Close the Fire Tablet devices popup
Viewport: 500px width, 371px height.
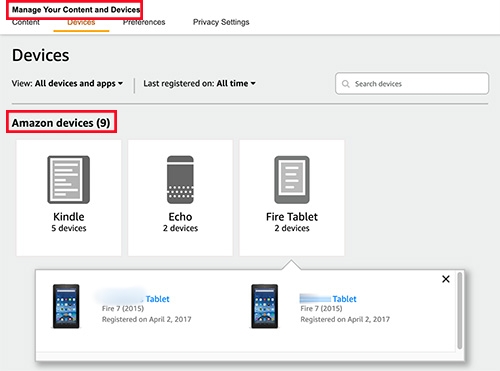[x=446, y=279]
